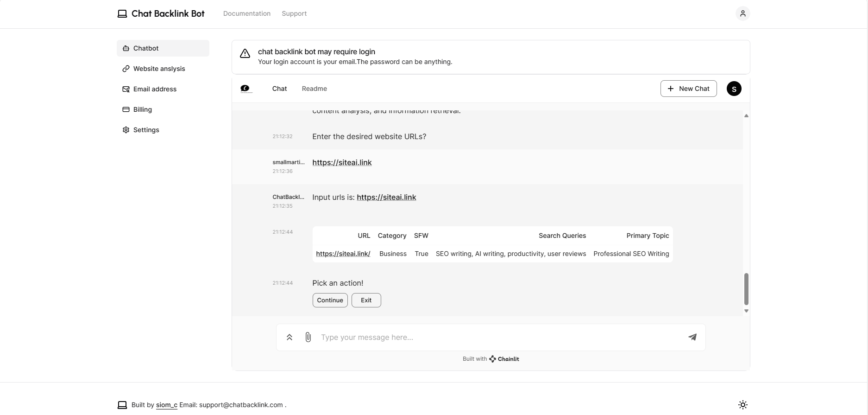Click the Chat Backlink Bot title
868x415 pixels.
pyautogui.click(x=168, y=13)
